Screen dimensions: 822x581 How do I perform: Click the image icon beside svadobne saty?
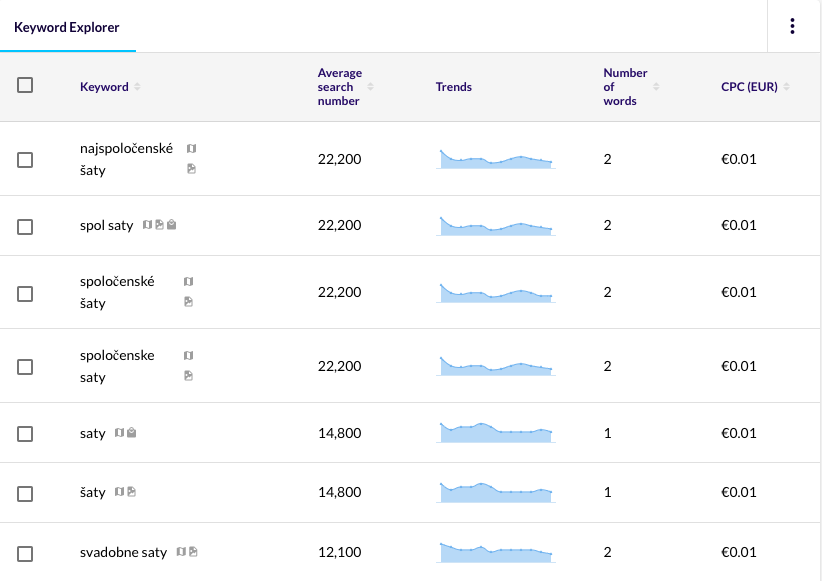193,552
